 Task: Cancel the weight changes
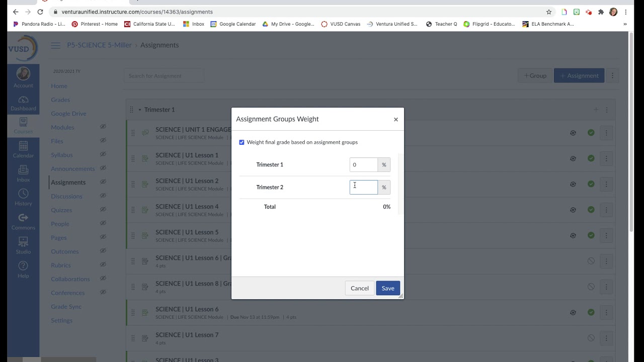(x=360, y=288)
